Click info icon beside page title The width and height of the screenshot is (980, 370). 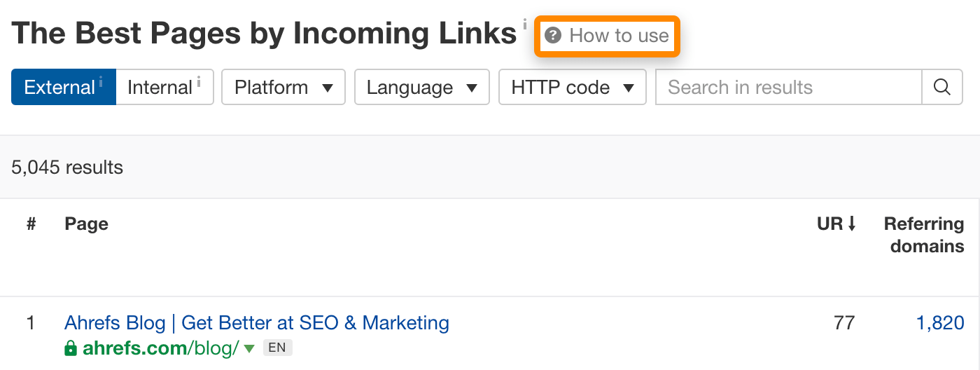[525, 26]
